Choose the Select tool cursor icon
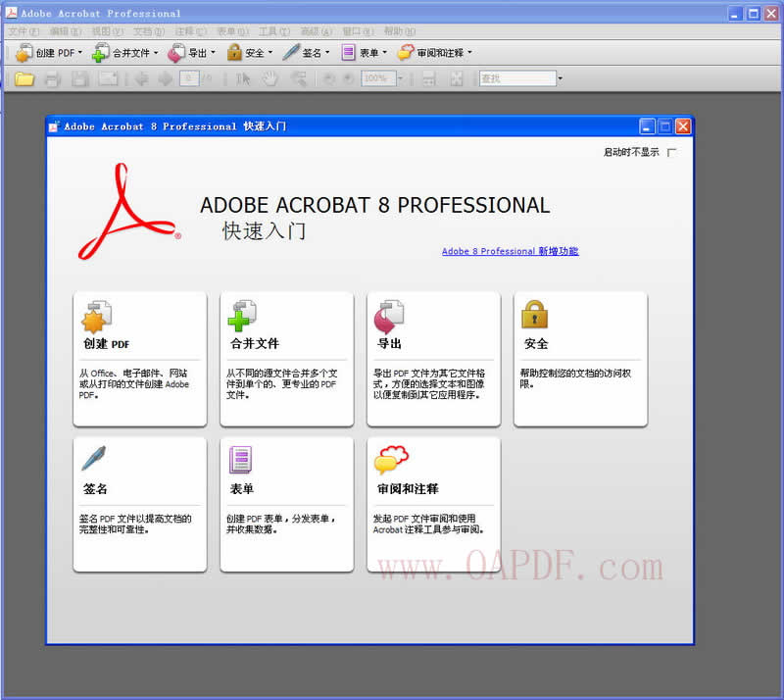Image resolution: width=784 pixels, height=700 pixels. point(243,79)
